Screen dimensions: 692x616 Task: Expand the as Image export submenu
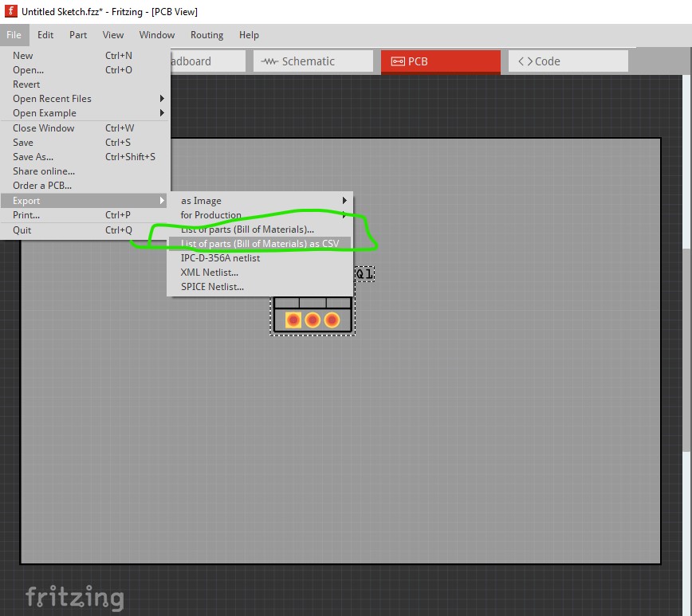coord(260,201)
